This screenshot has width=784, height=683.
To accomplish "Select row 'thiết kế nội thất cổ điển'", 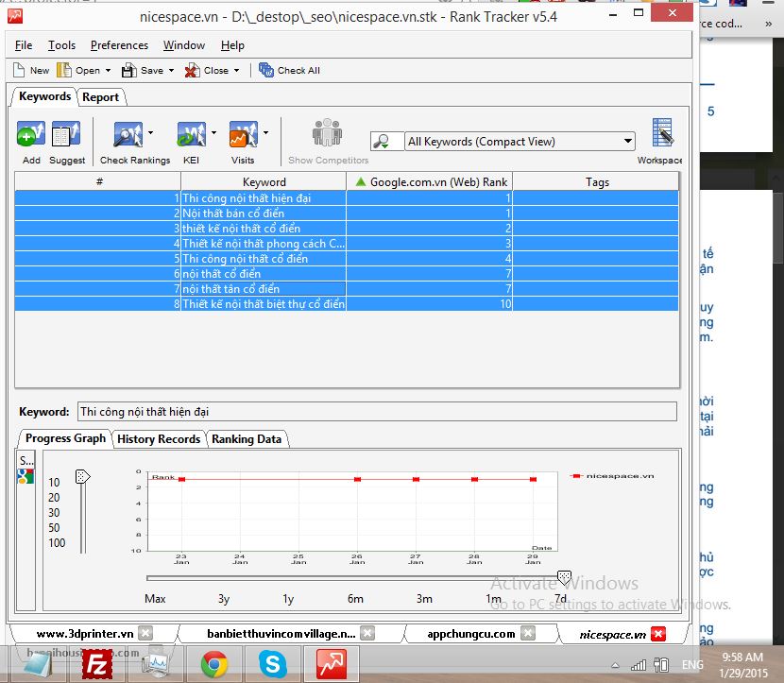I will pyautogui.click(x=346, y=228).
